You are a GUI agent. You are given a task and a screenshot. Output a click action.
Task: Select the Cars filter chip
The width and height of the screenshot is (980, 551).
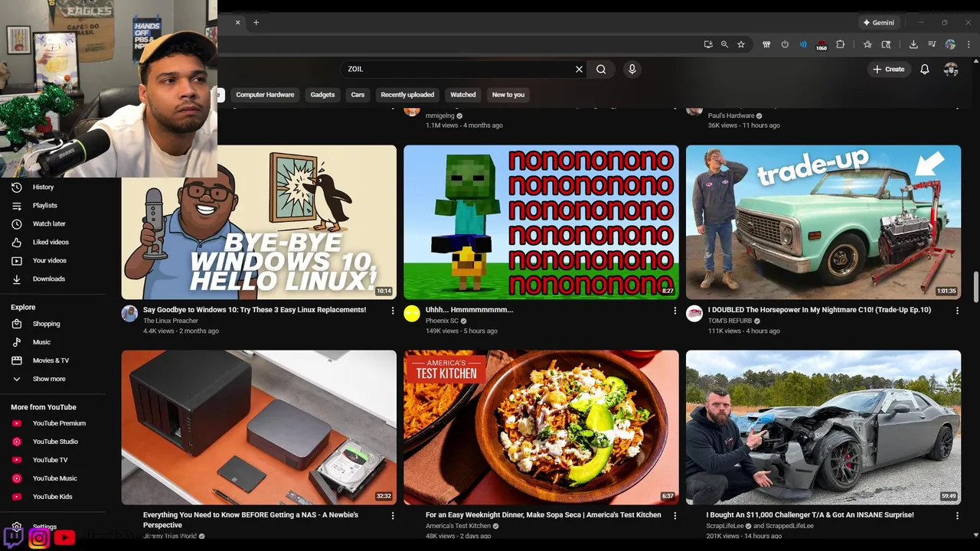pyautogui.click(x=358, y=95)
